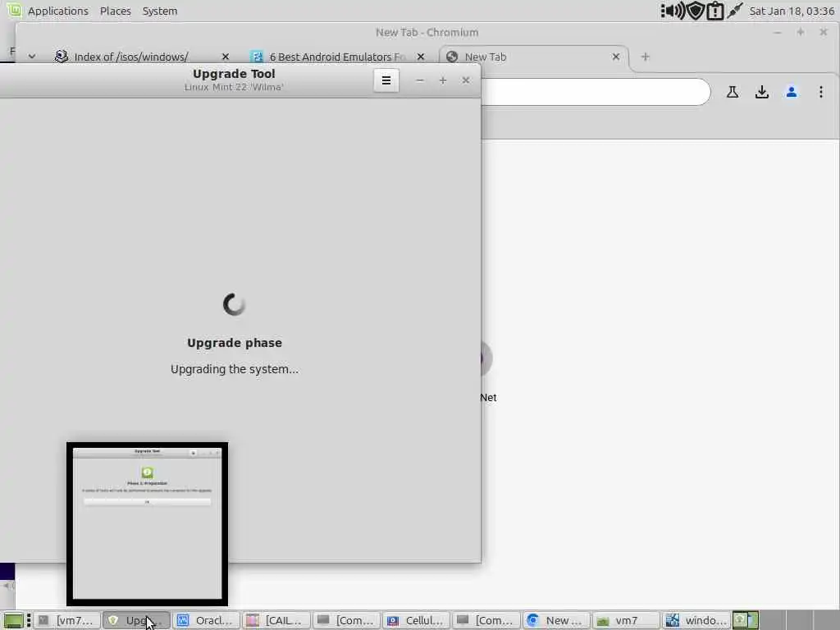
Task: Close the New Tab tab in Chromium
Action: click(616, 57)
